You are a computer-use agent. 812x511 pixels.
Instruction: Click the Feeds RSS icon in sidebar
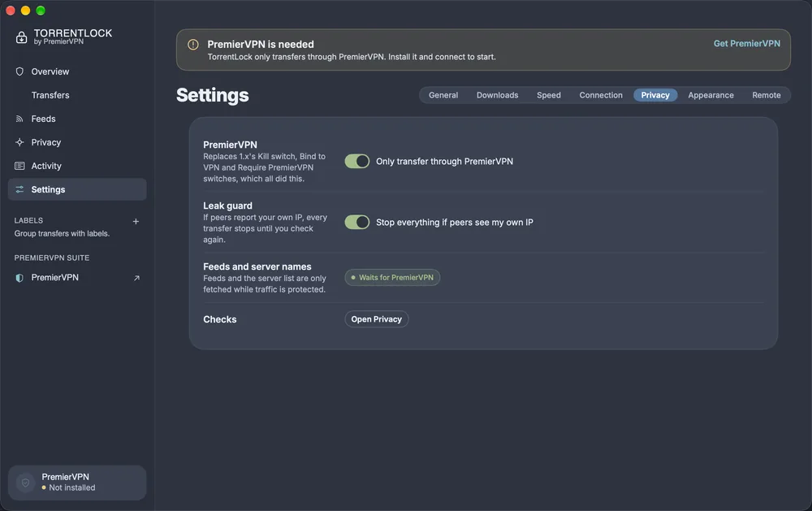19,119
